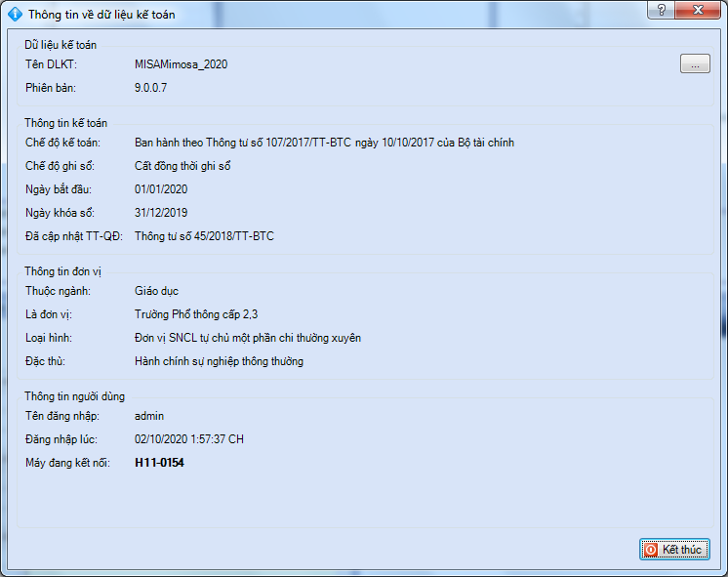The image size is (728, 577).
Task: Click the machine name H11-0154
Action: pyautogui.click(x=159, y=463)
